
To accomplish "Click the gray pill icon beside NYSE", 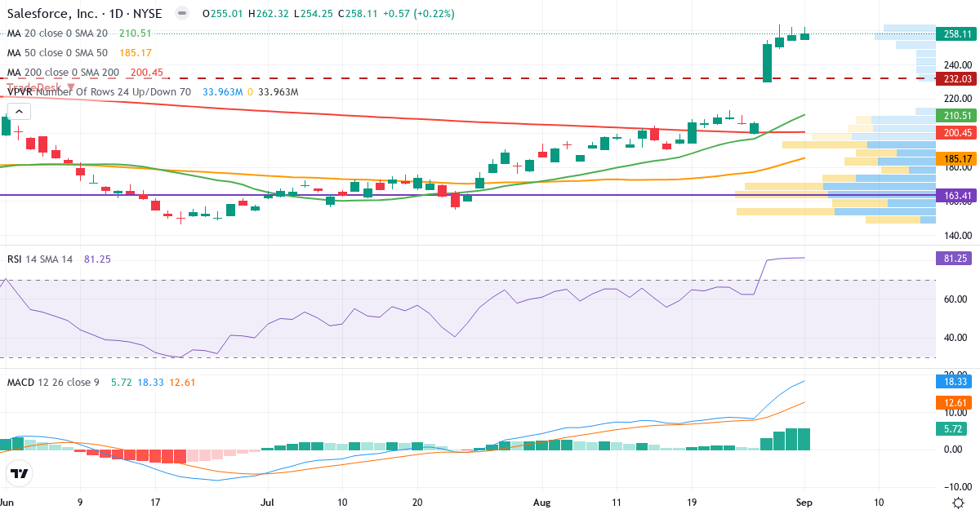I will click(x=181, y=14).
